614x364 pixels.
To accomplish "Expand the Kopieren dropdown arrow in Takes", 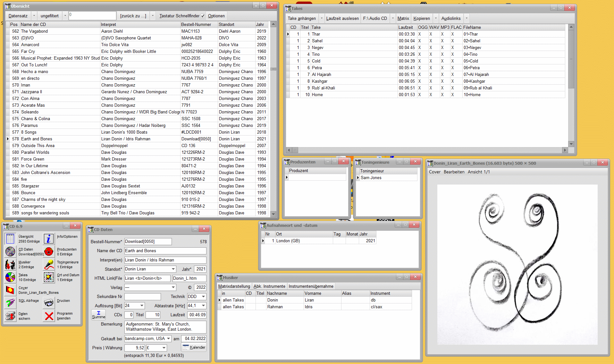I will click(436, 18).
